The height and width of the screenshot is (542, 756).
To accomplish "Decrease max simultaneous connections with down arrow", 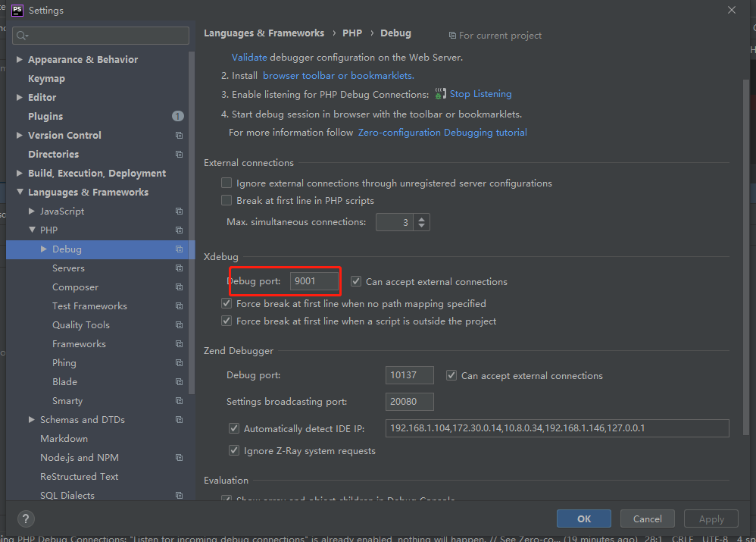I will click(422, 226).
